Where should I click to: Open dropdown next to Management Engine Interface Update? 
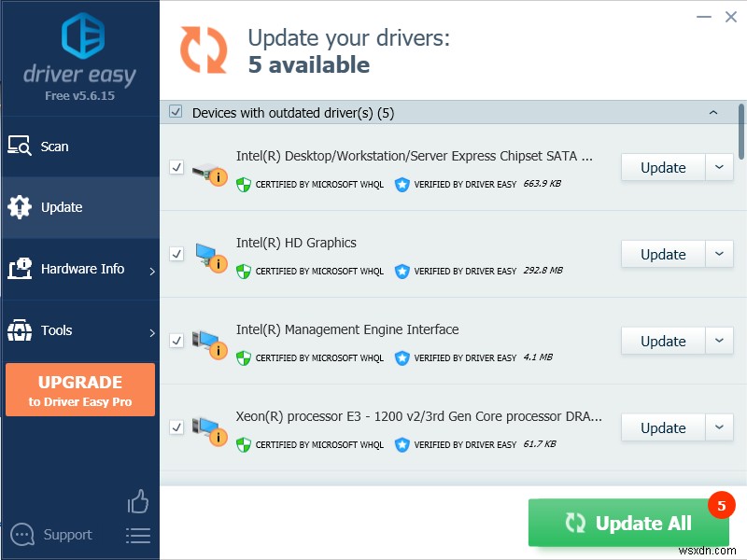click(720, 341)
